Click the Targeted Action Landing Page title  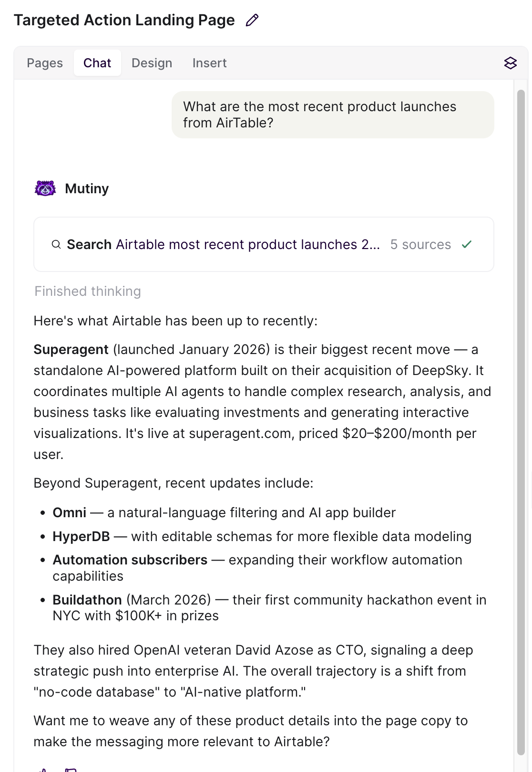(x=124, y=20)
